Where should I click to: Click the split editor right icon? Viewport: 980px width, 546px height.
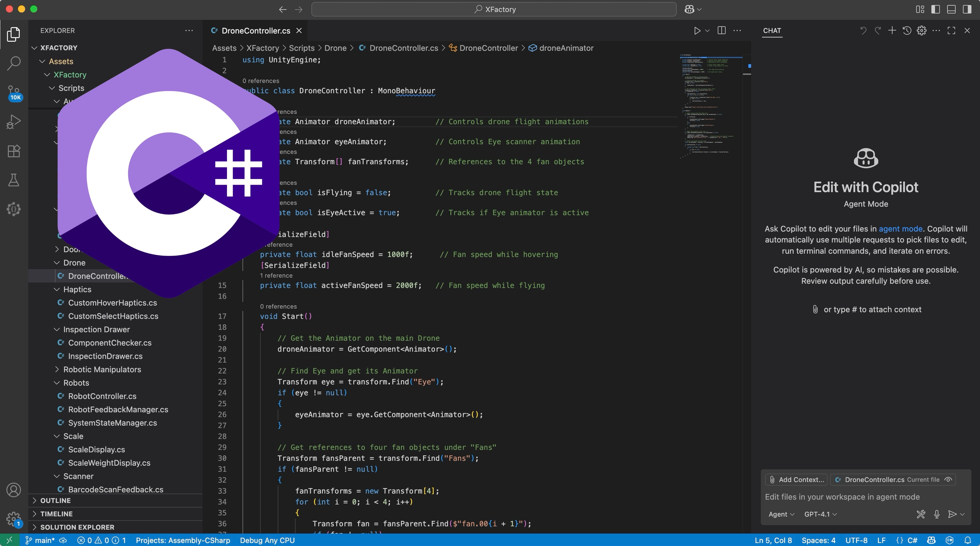pos(721,30)
